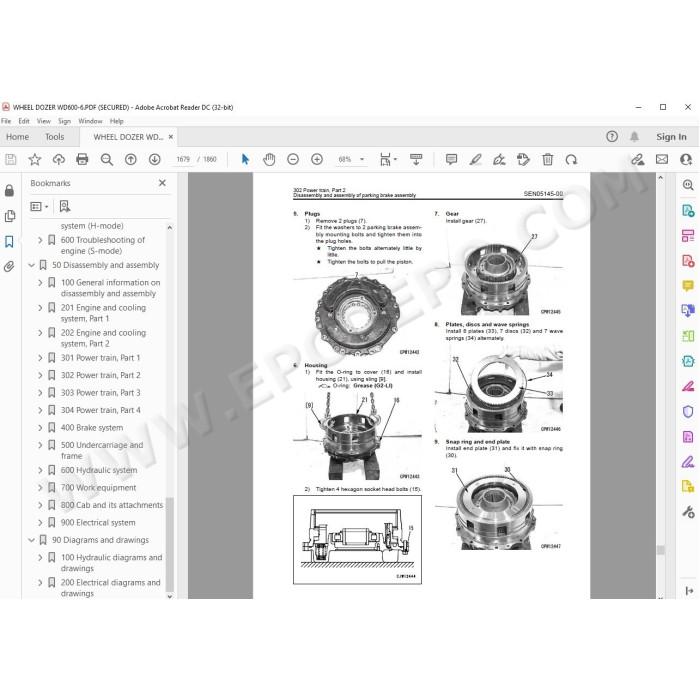This screenshot has width=700, height=700.
Task: Zoom in with plus button
Action: 317,159
